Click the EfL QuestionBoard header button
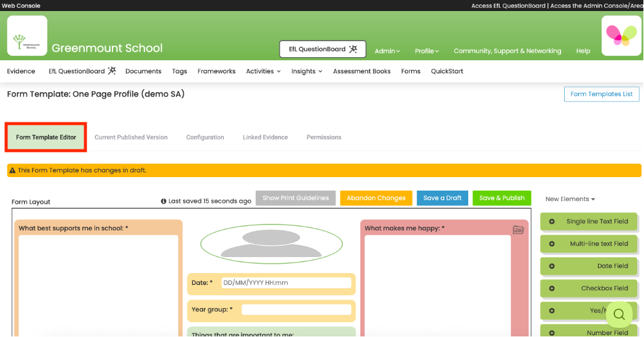This screenshot has height=337, width=644. 323,49
